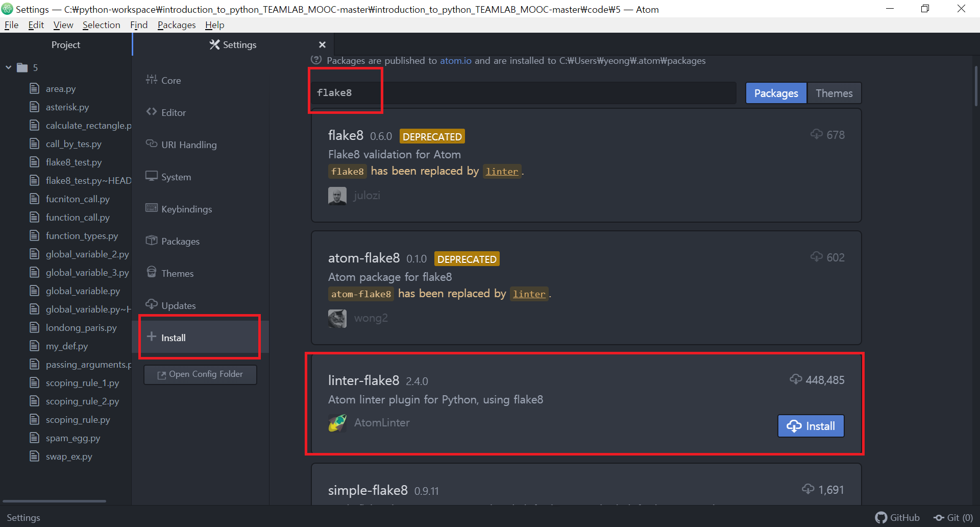Open URI Handling link icon
This screenshot has height=527, width=980.
151,143
